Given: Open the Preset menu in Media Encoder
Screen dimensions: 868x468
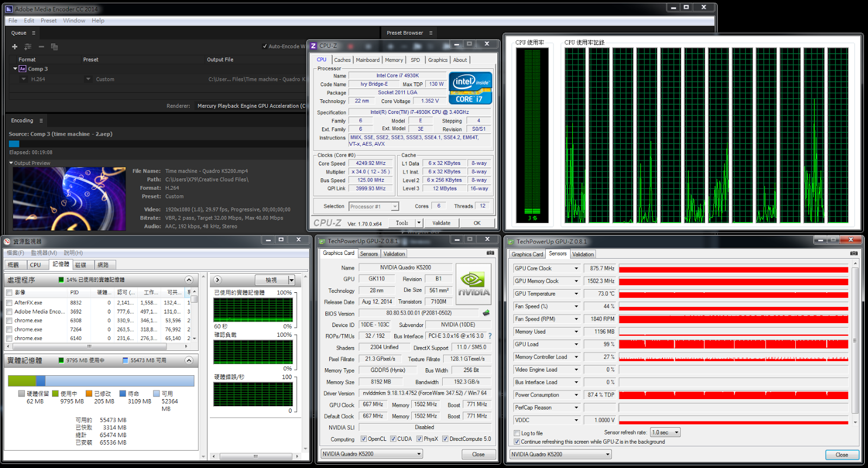Looking at the screenshot, I should click(x=48, y=21).
